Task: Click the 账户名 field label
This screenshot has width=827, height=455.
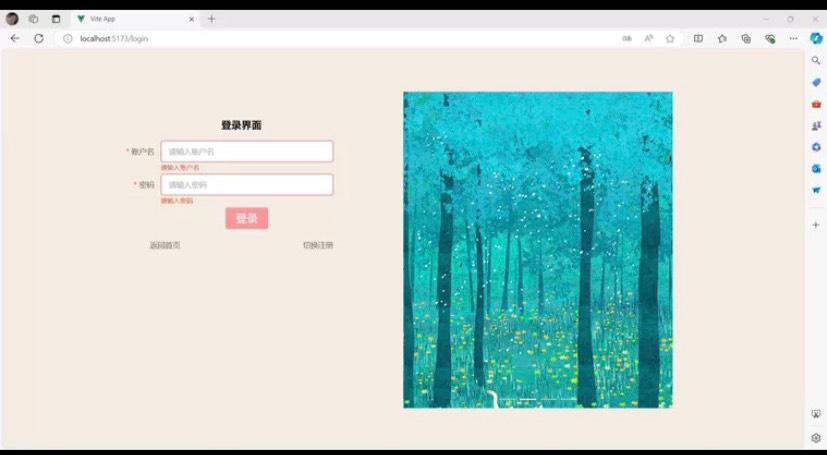Action: coord(142,152)
